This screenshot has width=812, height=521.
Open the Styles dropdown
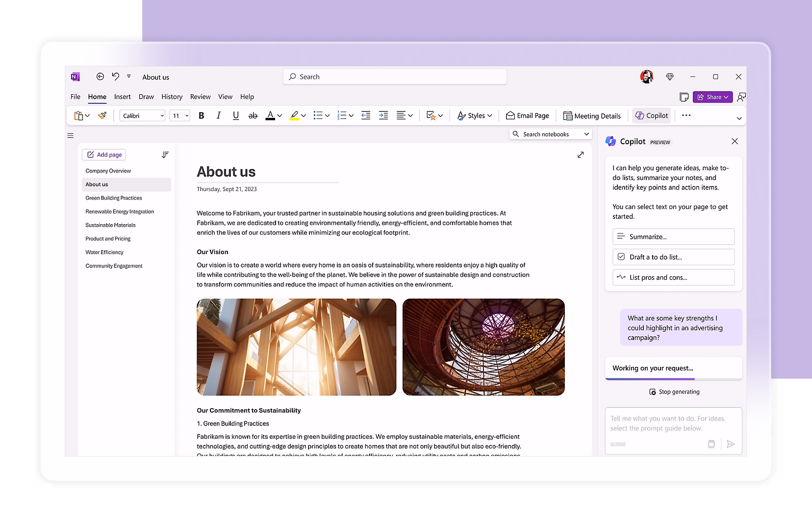coord(474,116)
